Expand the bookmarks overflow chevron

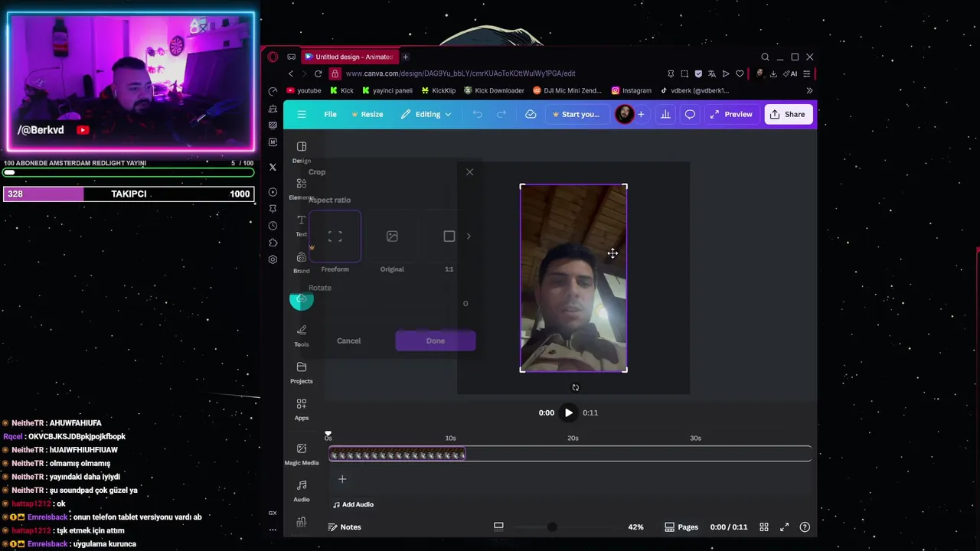(809, 90)
